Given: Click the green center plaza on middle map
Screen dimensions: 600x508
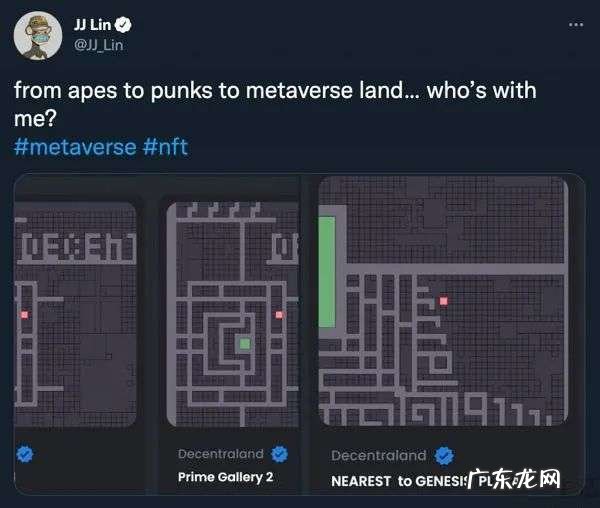Looking at the screenshot, I should (x=245, y=344).
